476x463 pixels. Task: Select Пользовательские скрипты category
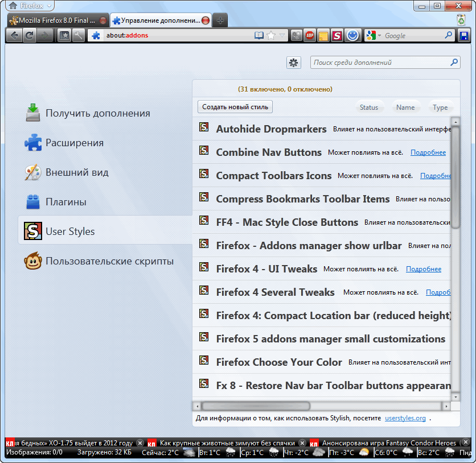(109, 261)
